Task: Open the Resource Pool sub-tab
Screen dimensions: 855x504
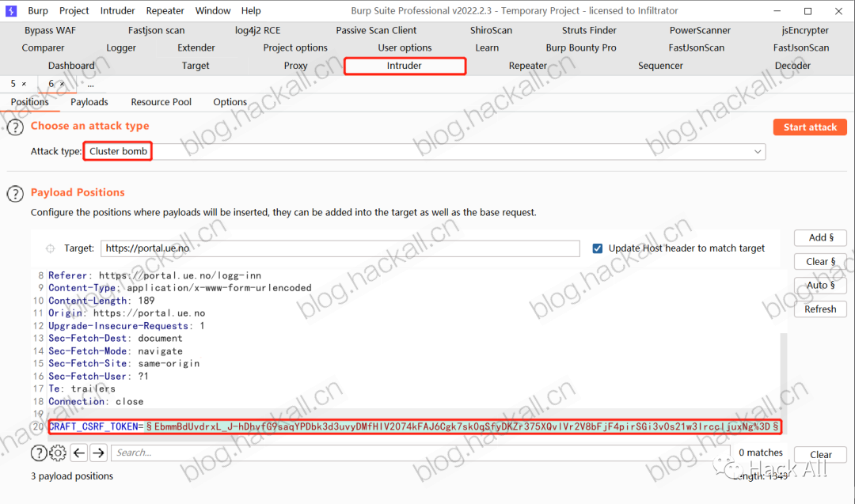Action: [x=161, y=102]
